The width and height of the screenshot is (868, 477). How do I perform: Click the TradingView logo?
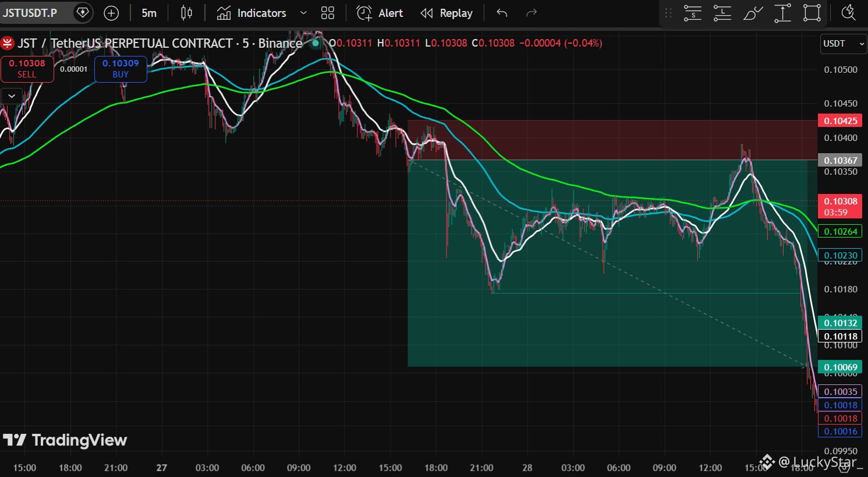coord(65,440)
